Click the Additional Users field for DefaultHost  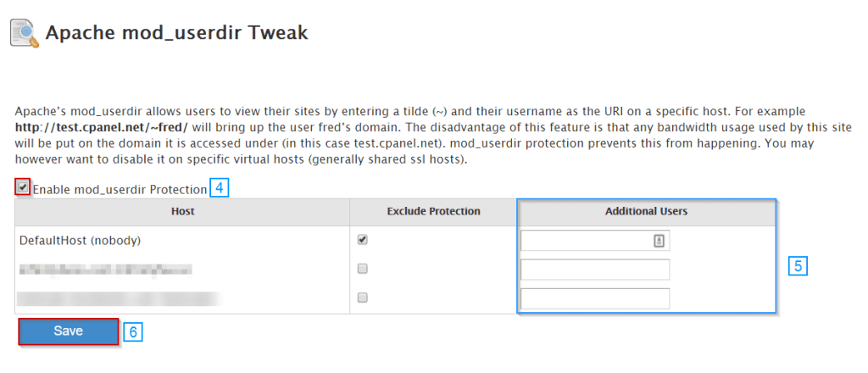click(587, 241)
